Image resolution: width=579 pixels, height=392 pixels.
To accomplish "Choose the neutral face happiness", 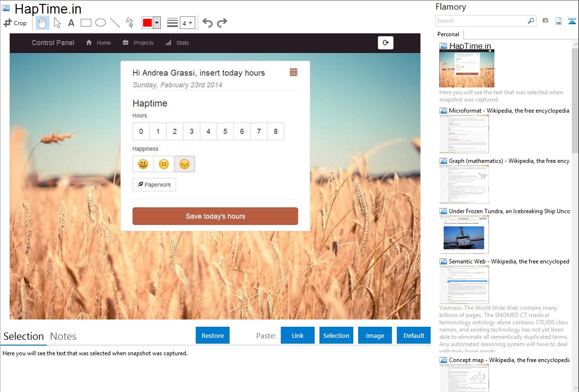I will click(x=163, y=164).
